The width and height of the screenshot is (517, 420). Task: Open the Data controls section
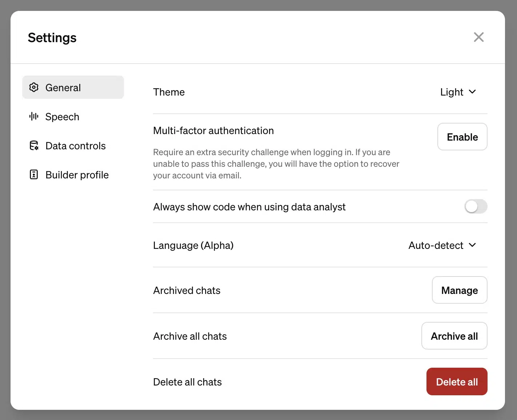pyautogui.click(x=75, y=145)
